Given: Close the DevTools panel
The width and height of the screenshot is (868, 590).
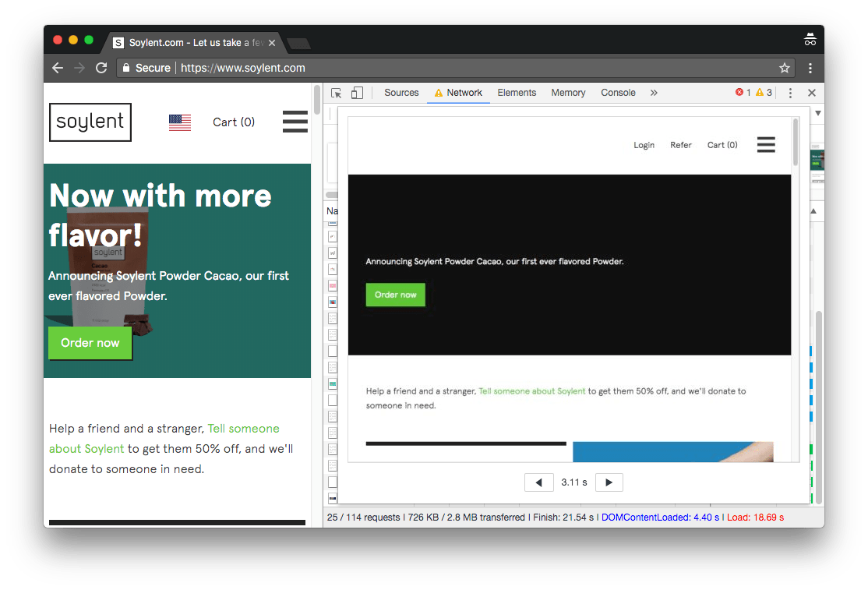Looking at the screenshot, I should pyautogui.click(x=812, y=93).
